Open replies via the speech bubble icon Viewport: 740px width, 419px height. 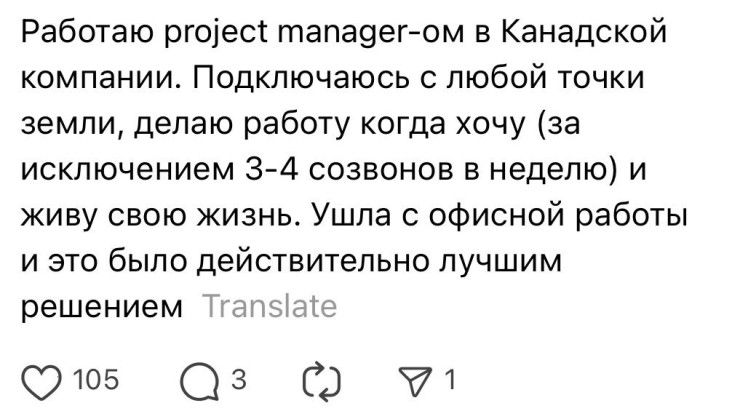point(200,381)
